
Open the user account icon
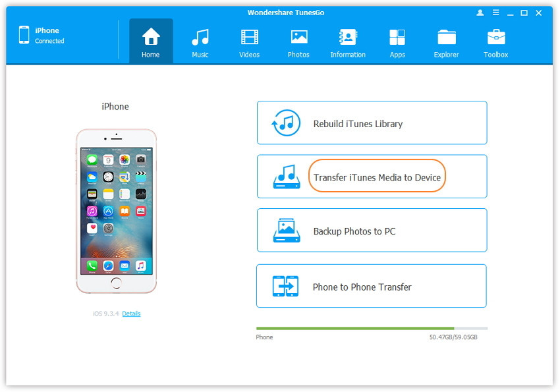coord(479,13)
